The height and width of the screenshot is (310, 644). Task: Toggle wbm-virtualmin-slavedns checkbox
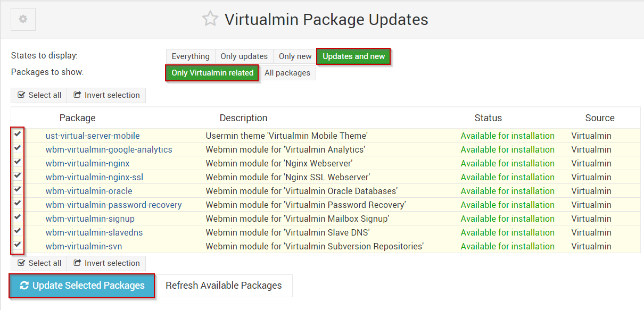pos(18,231)
